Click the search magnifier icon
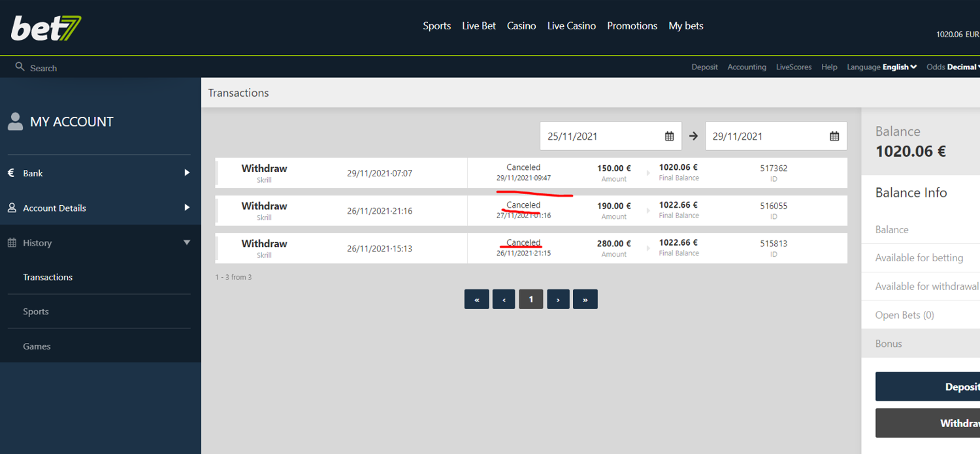Viewport: 980px width, 454px height. tap(20, 67)
